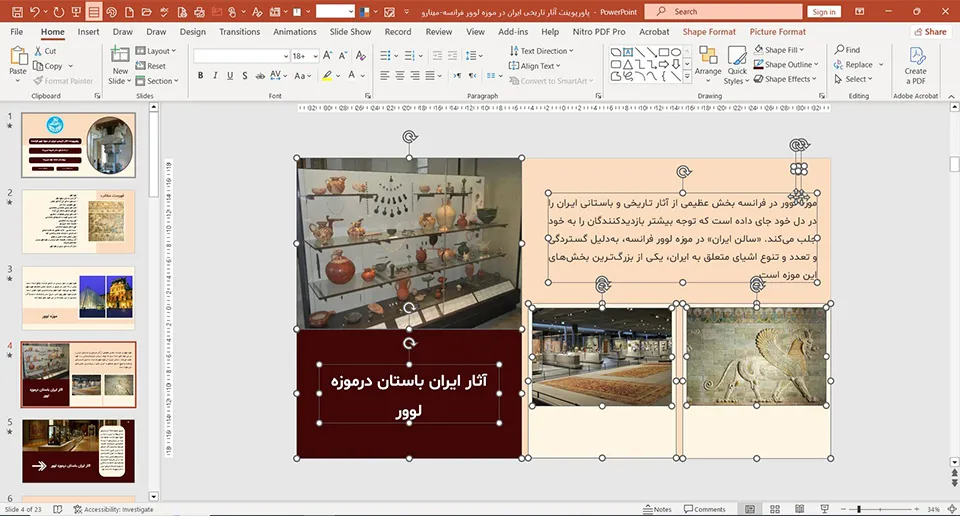This screenshot has width=960, height=516.
Task: Fit slide to current window icon
Action: (951, 509)
